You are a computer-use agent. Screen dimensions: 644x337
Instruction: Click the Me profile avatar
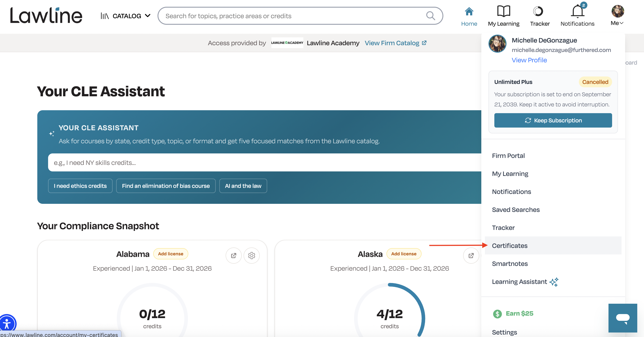tap(618, 11)
